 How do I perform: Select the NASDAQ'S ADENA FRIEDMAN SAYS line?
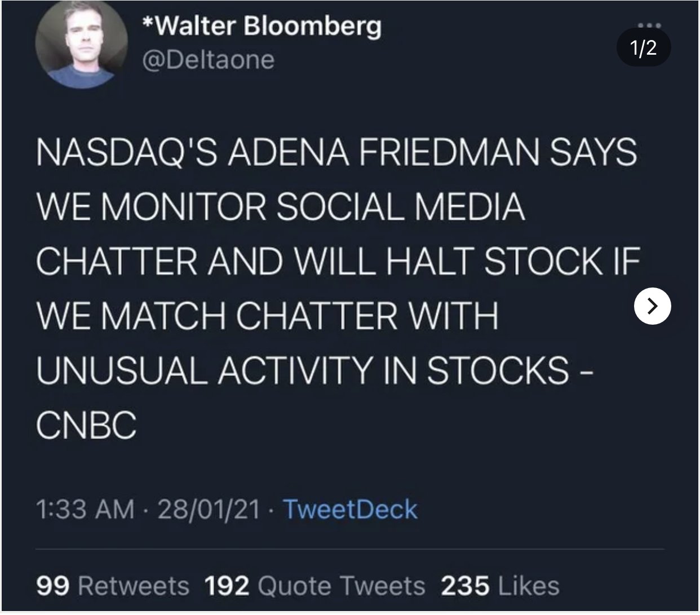click(x=336, y=153)
